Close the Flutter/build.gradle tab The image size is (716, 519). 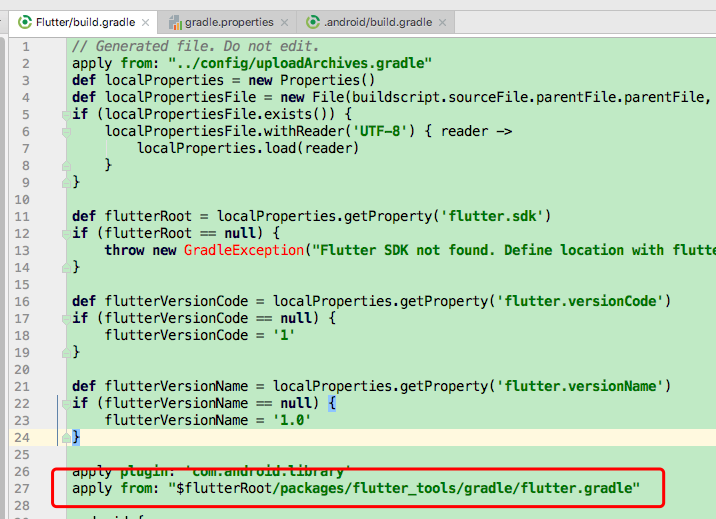[146, 22]
